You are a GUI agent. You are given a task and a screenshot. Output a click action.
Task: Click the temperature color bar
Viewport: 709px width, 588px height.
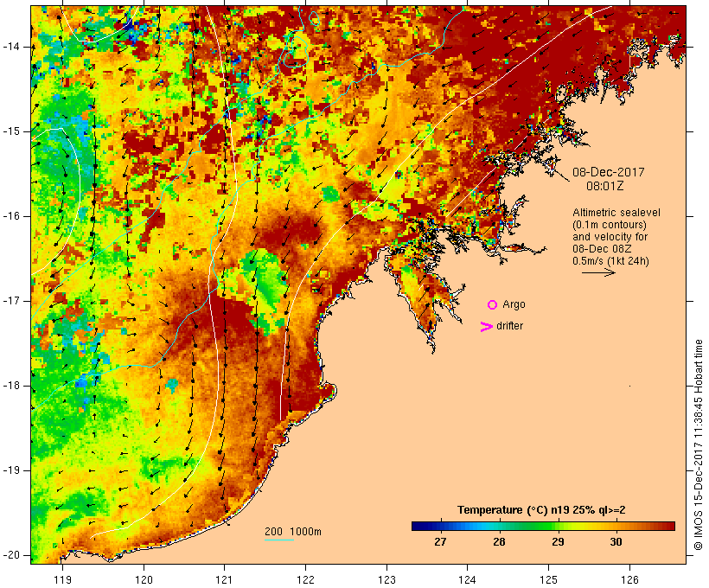[x=543, y=526]
